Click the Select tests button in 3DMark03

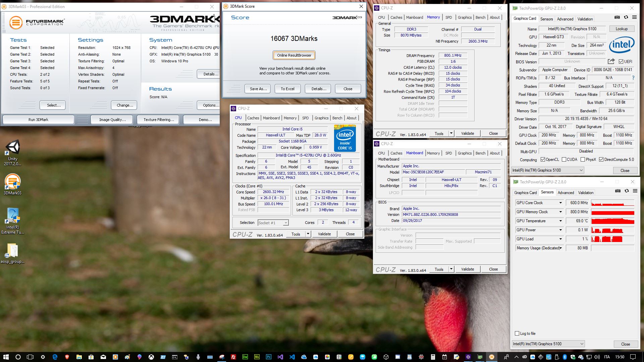click(53, 105)
